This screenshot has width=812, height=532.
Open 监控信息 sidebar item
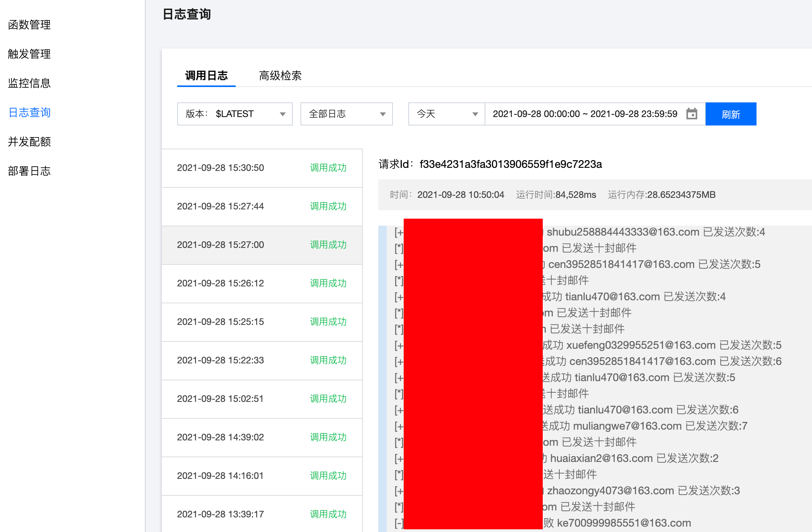coord(29,83)
